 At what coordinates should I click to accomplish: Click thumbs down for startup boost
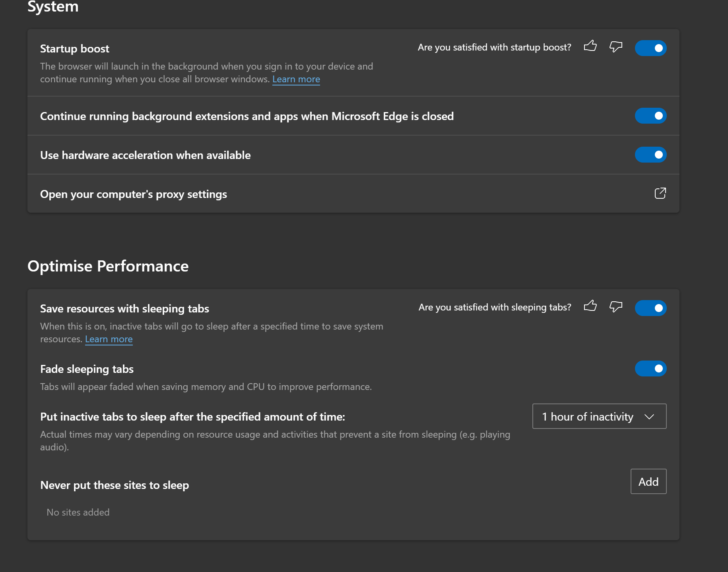coord(616,47)
